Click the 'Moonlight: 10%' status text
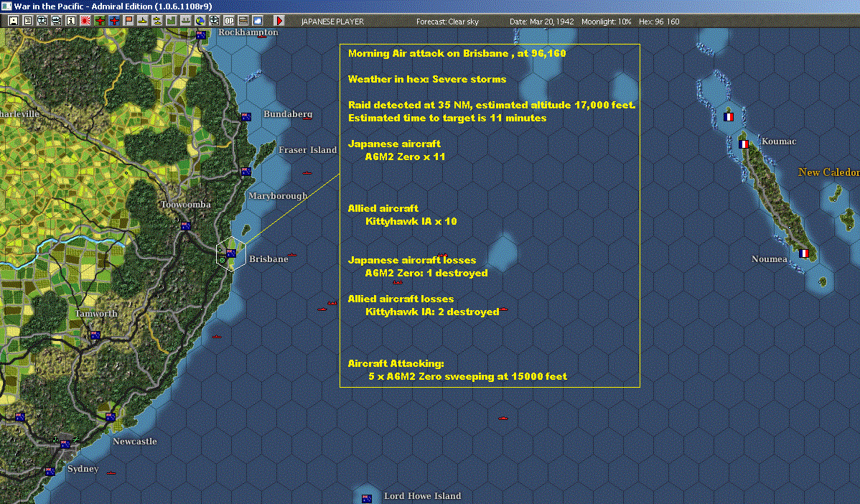860x504 pixels. tap(607, 22)
